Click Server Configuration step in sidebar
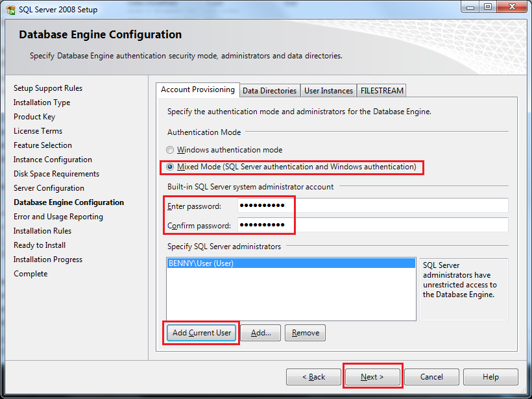Viewport: 532px width, 399px height. (49, 188)
